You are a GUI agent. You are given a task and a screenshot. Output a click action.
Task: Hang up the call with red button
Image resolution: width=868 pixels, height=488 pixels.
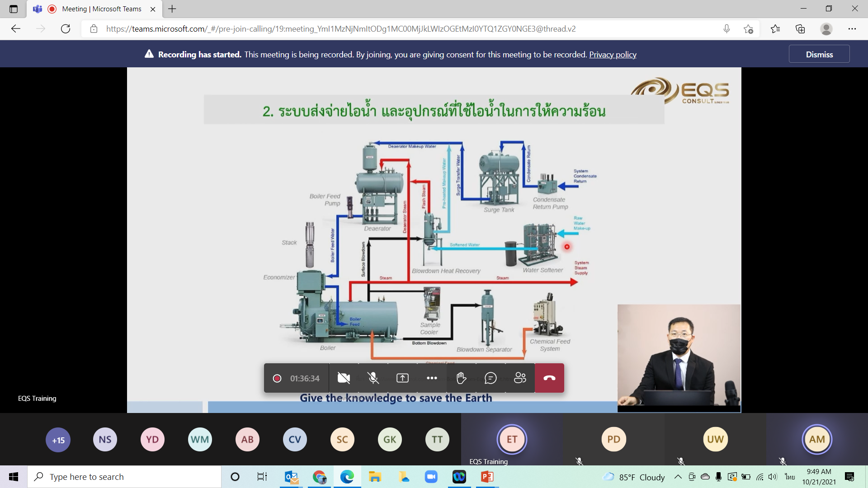[x=549, y=378]
